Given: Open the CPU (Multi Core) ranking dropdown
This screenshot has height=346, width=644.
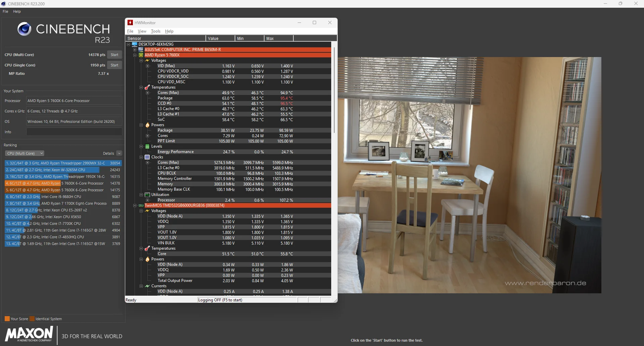Looking at the screenshot, I should (x=24, y=153).
